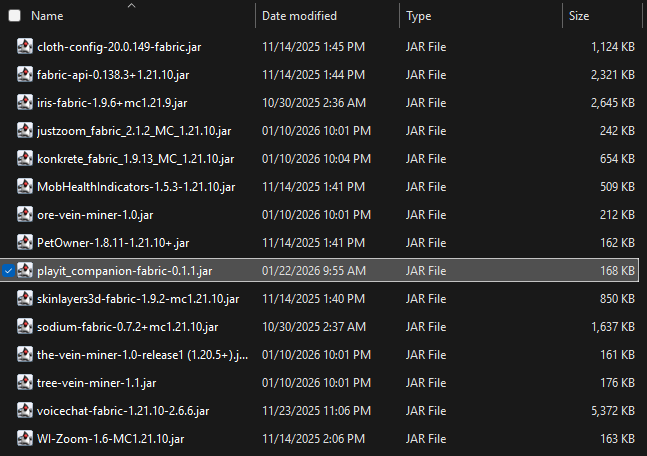This screenshot has width=647, height=456.
Task: Click the 850 KB size value
Action: (617, 299)
